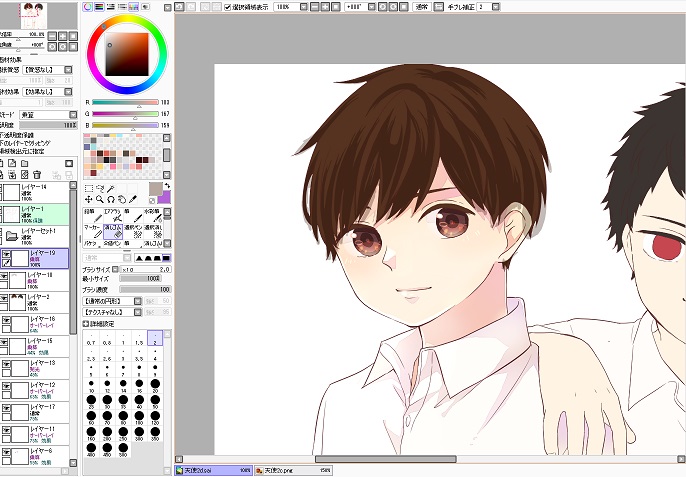Click zoom out minus button in navigator
This screenshot has width=686, height=477.
(x=52, y=36)
